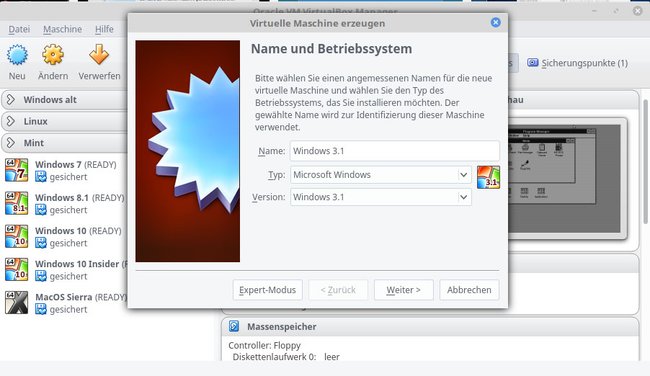The width and height of the screenshot is (650, 376).
Task: Click the Zurück button
Action: tap(338, 290)
